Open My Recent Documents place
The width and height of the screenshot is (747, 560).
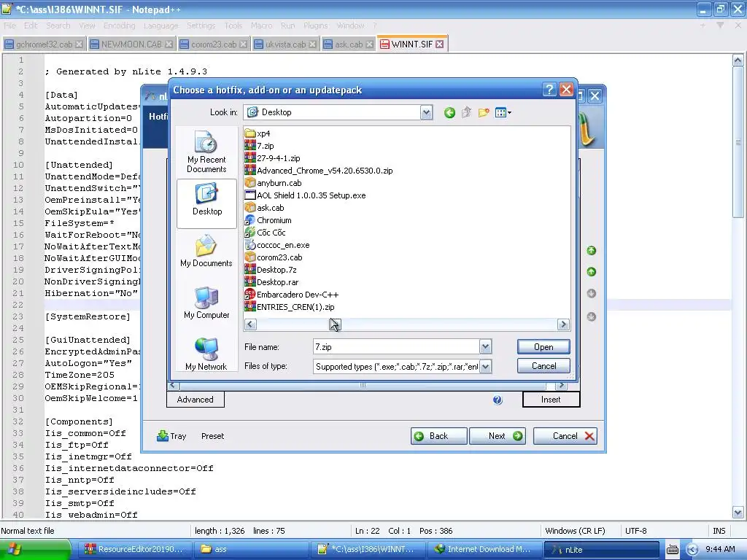click(x=206, y=152)
